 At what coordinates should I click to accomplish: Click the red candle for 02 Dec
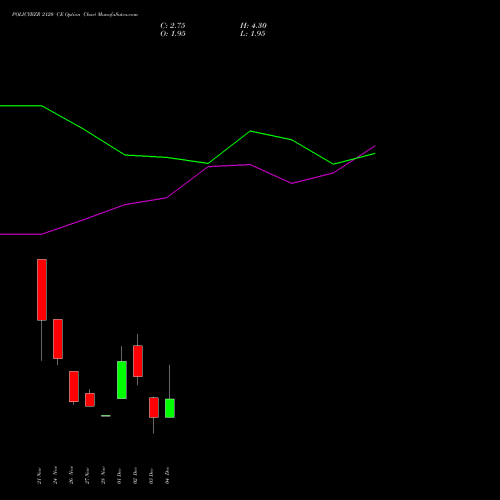tap(138, 361)
